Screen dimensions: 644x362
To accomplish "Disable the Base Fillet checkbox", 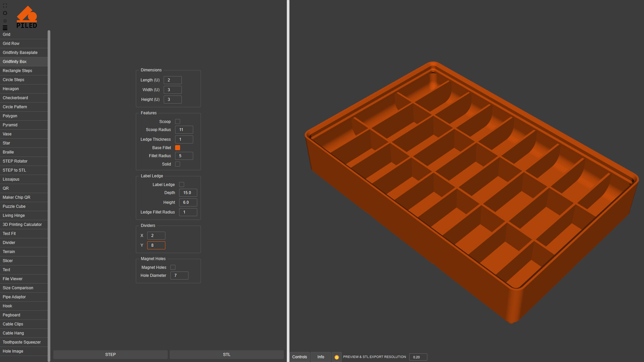I will (178, 148).
